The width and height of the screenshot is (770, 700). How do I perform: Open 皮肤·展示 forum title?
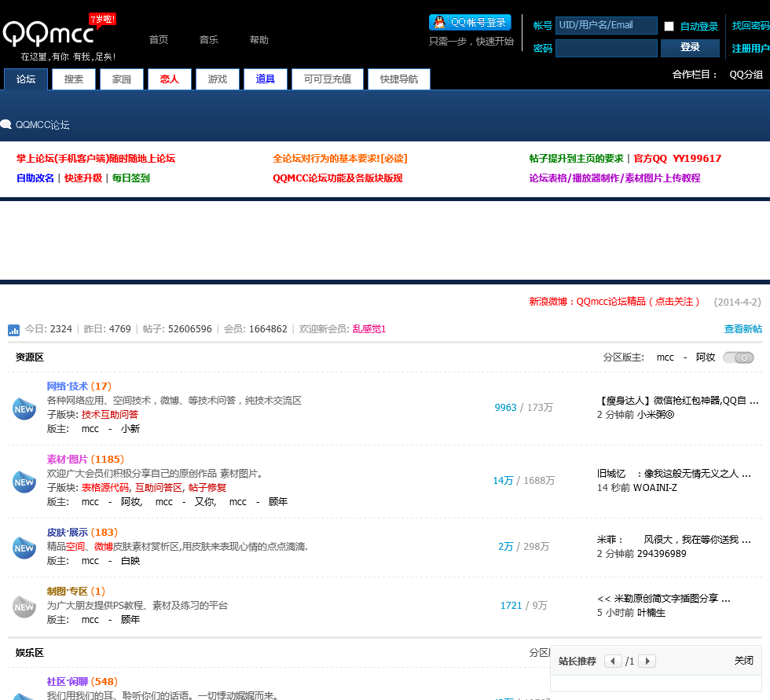[x=68, y=533]
